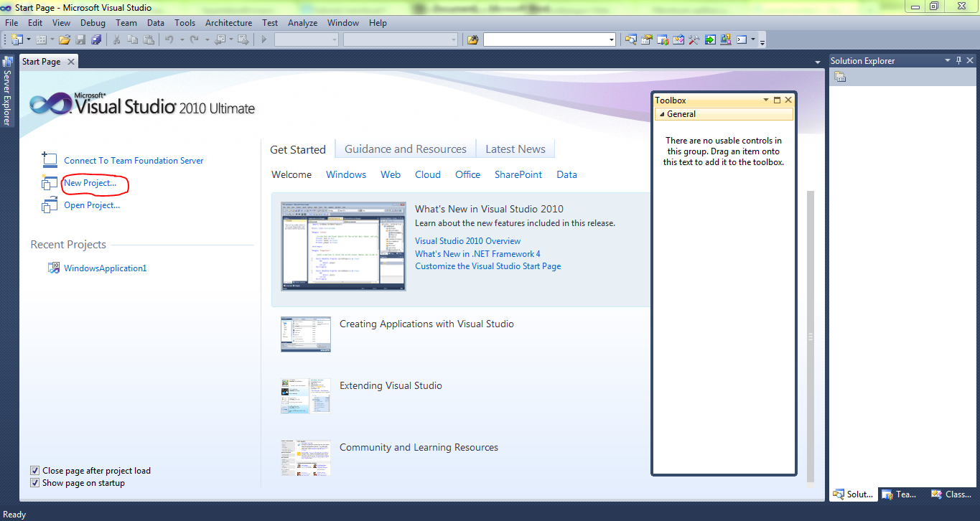Image resolution: width=980 pixels, height=521 pixels.
Task: Open What's New in .NET Framework 4
Action: [477, 254]
